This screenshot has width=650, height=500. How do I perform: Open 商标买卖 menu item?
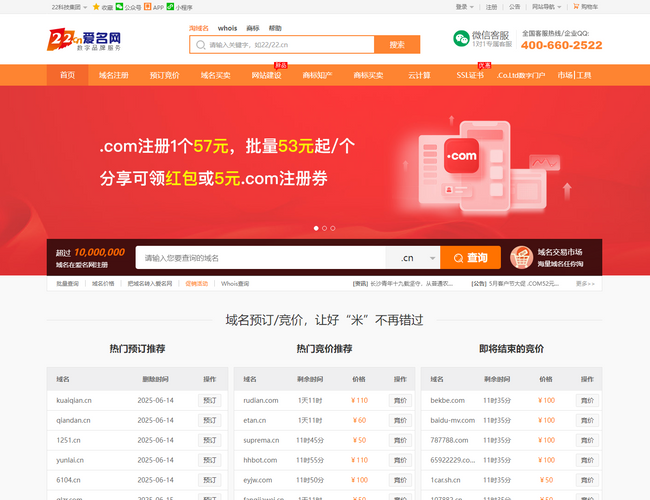pyautogui.click(x=369, y=75)
